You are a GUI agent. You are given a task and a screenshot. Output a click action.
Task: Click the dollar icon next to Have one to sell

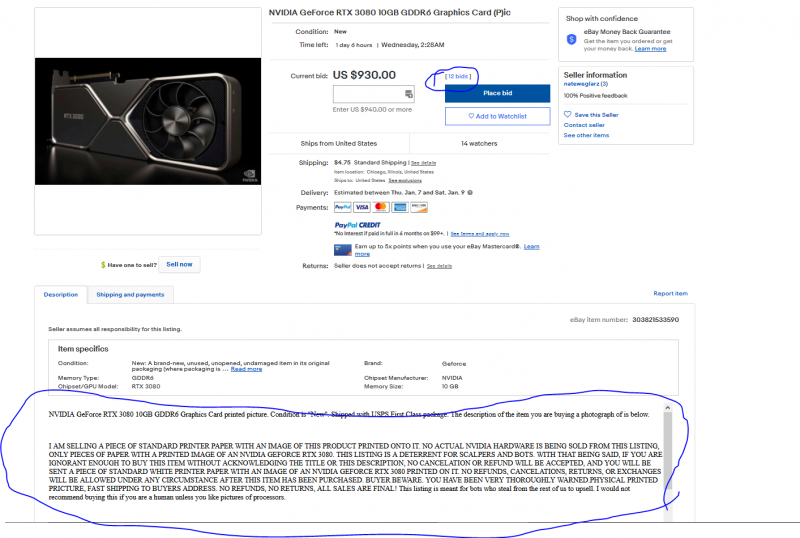tap(103, 265)
